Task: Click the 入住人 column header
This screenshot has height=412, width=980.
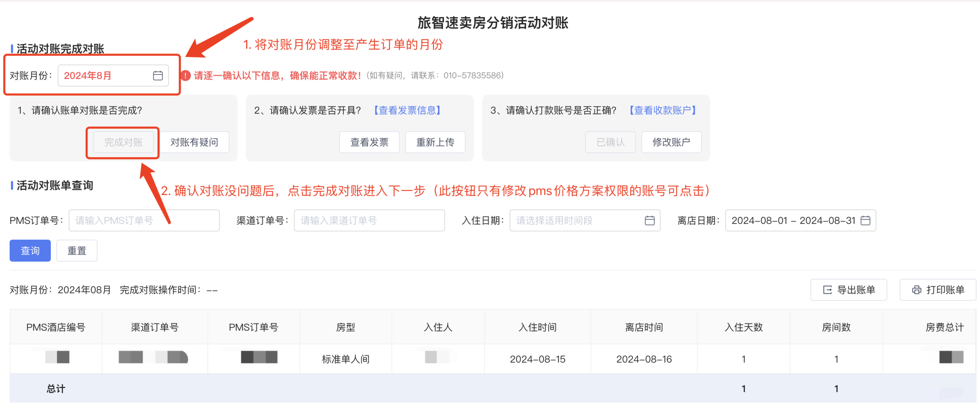Action: pos(438,328)
